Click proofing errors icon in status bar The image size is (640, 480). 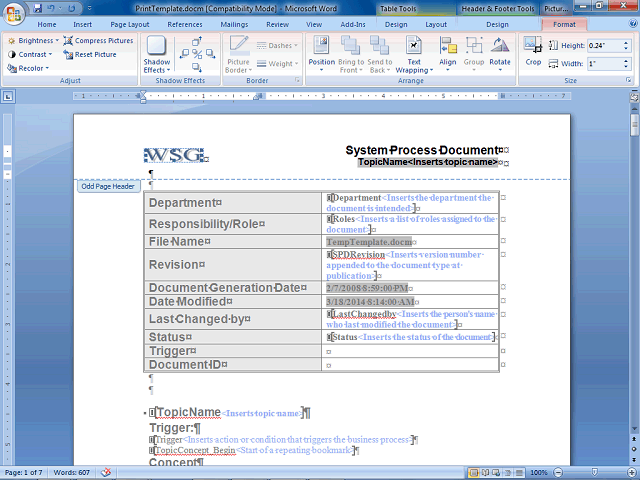pos(106,472)
